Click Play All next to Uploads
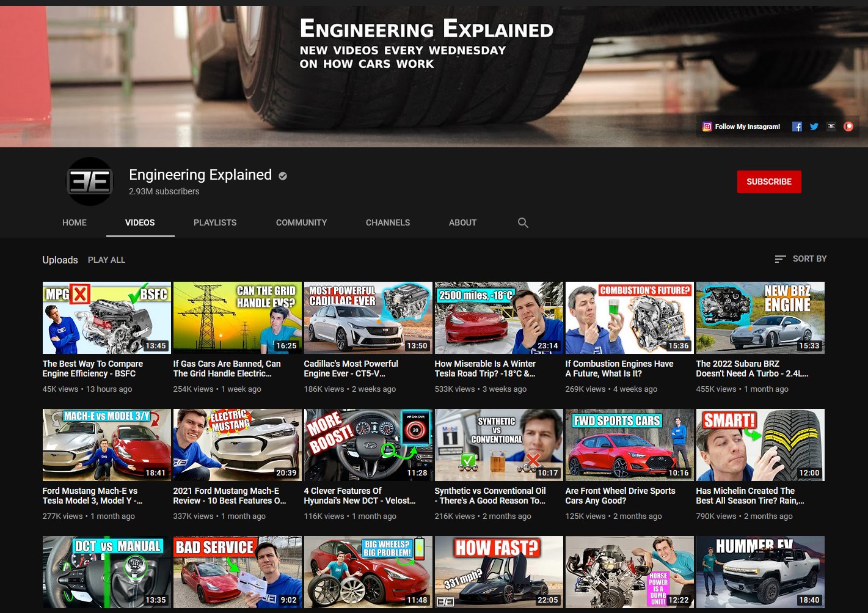The width and height of the screenshot is (868, 613). pyautogui.click(x=106, y=260)
